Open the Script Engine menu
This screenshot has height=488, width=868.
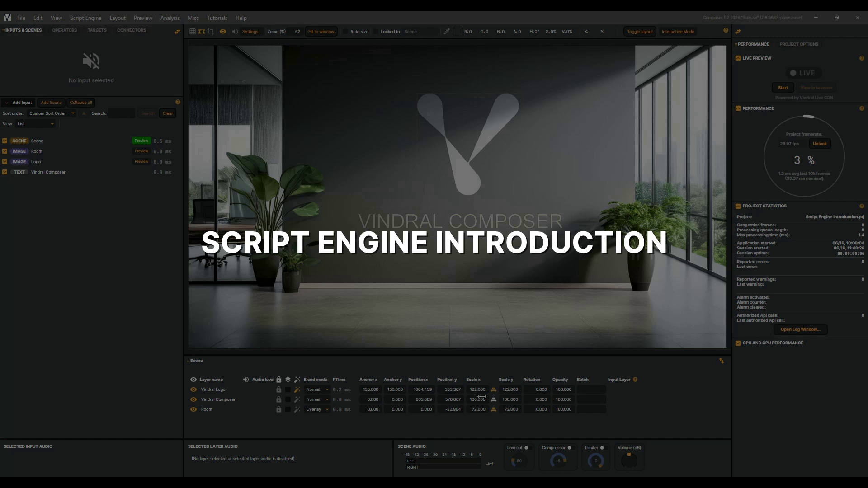pyautogui.click(x=85, y=18)
